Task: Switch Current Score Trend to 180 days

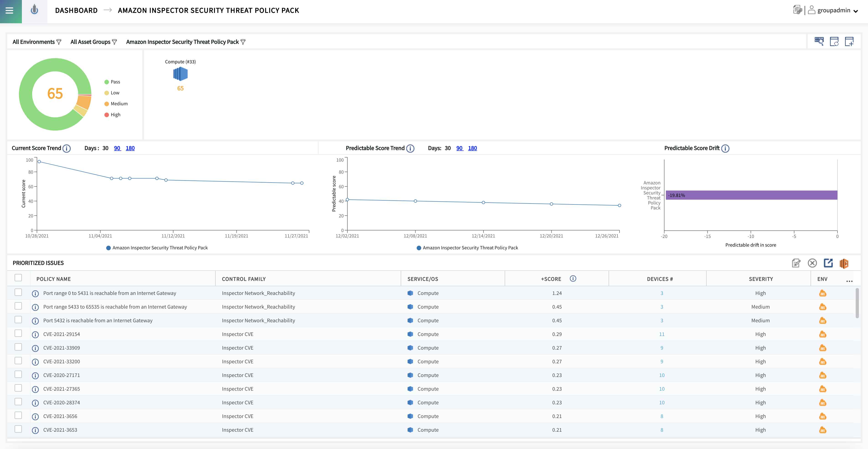Action: [x=130, y=148]
